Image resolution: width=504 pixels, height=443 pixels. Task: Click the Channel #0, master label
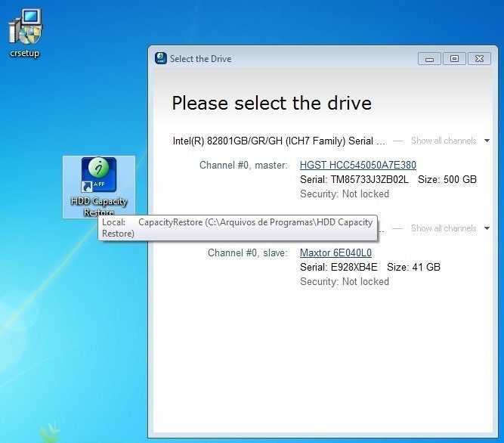coord(243,166)
